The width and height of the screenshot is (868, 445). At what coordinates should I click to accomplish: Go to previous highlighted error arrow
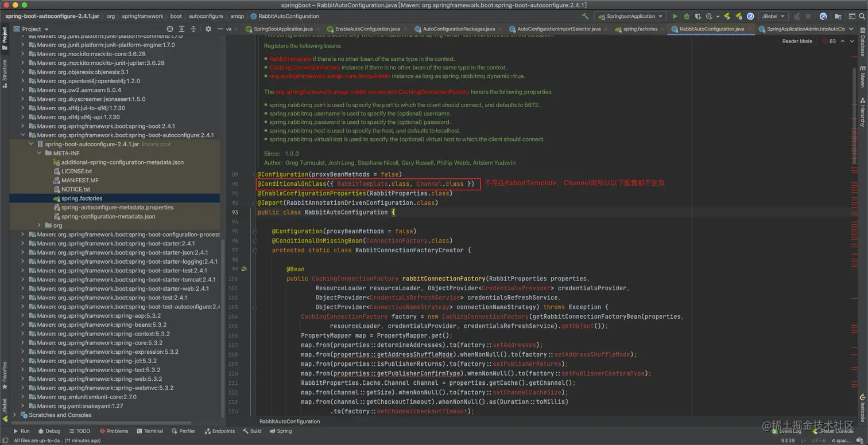click(843, 41)
